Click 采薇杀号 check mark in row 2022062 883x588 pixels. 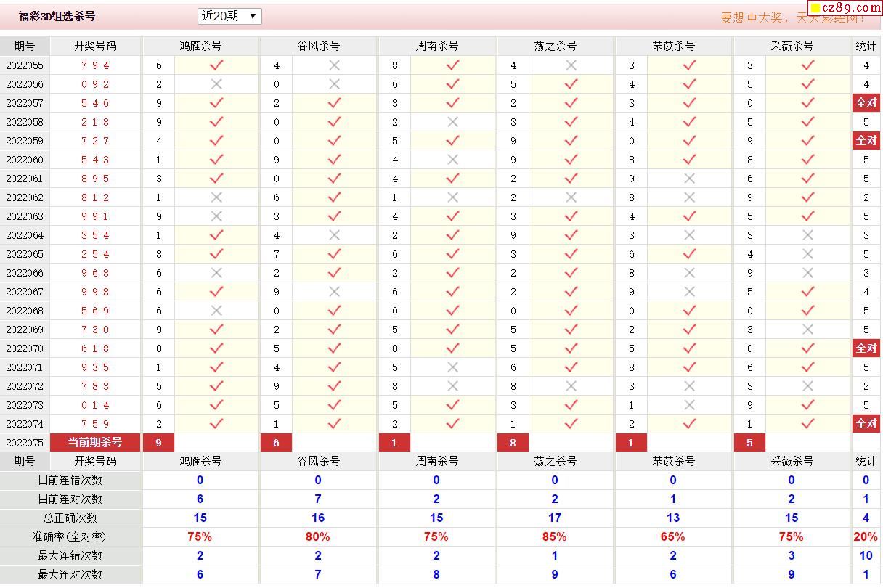pos(807,197)
